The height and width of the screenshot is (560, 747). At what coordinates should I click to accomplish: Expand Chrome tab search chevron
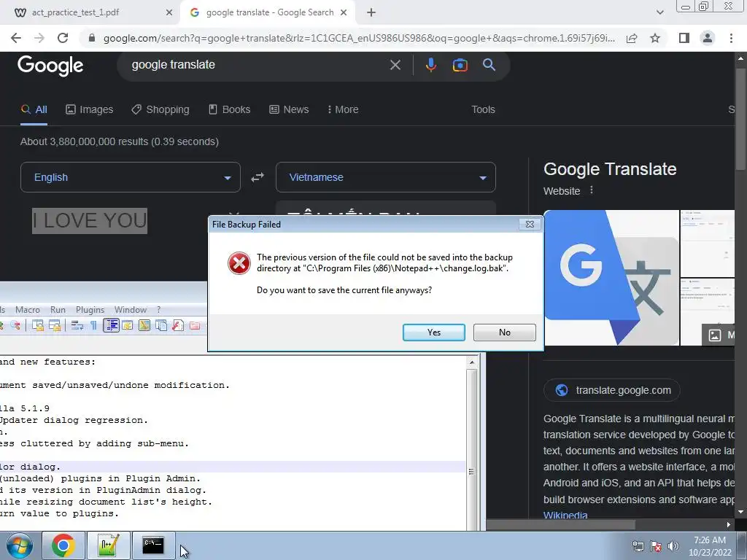[x=659, y=12]
